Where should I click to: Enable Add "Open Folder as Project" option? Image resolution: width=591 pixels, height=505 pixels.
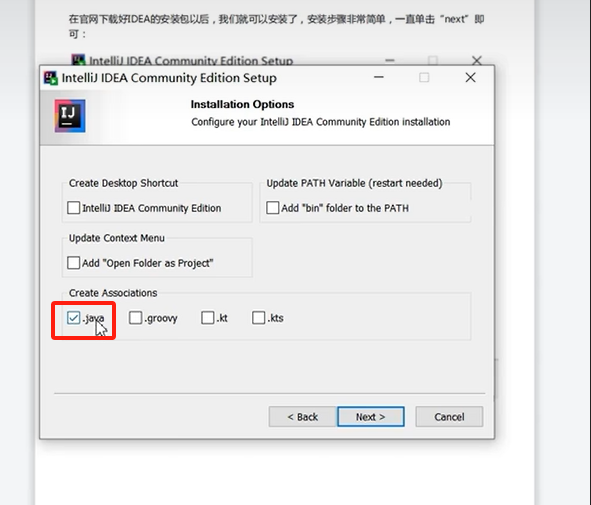click(73, 263)
